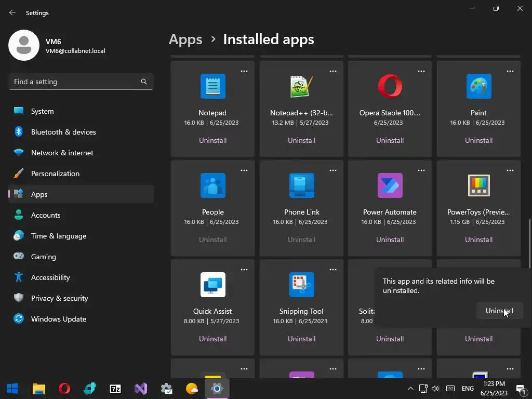The height and width of the screenshot is (399, 532).
Task: Uninstall Power Automate
Action: pos(390,240)
